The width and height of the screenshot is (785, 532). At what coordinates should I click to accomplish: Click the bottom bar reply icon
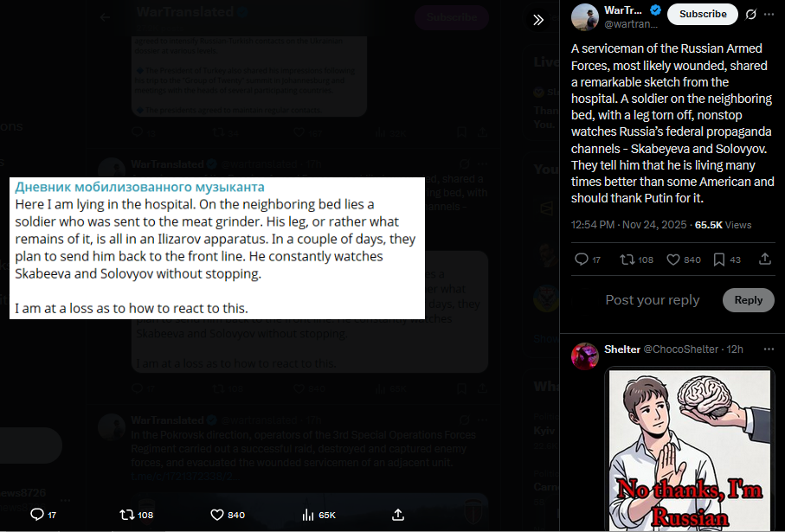pyautogui.click(x=43, y=515)
